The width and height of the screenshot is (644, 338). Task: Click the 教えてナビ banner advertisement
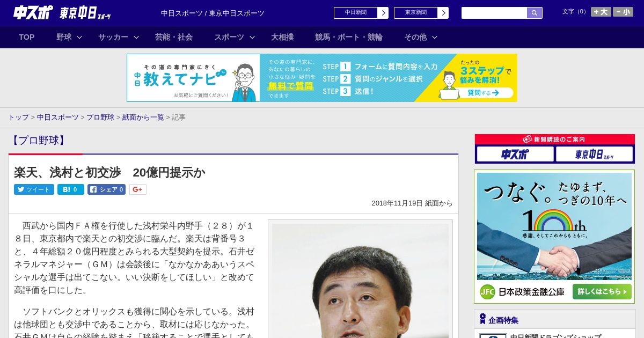(x=322, y=78)
